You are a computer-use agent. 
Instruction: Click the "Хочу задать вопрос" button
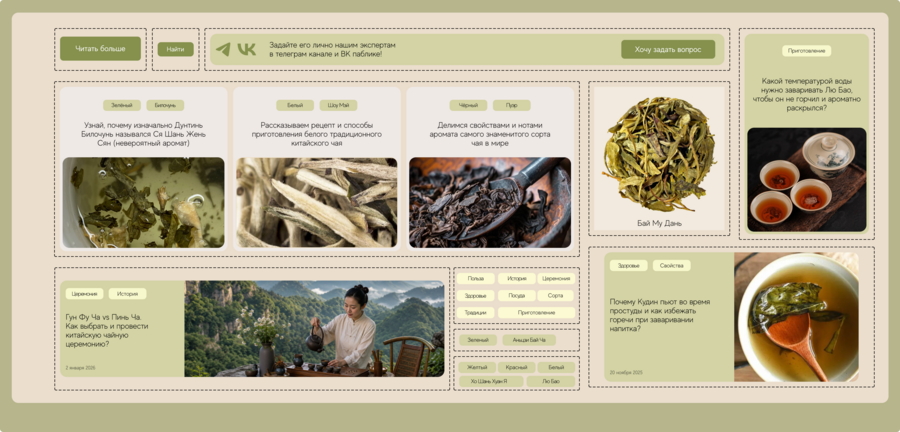(x=668, y=49)
